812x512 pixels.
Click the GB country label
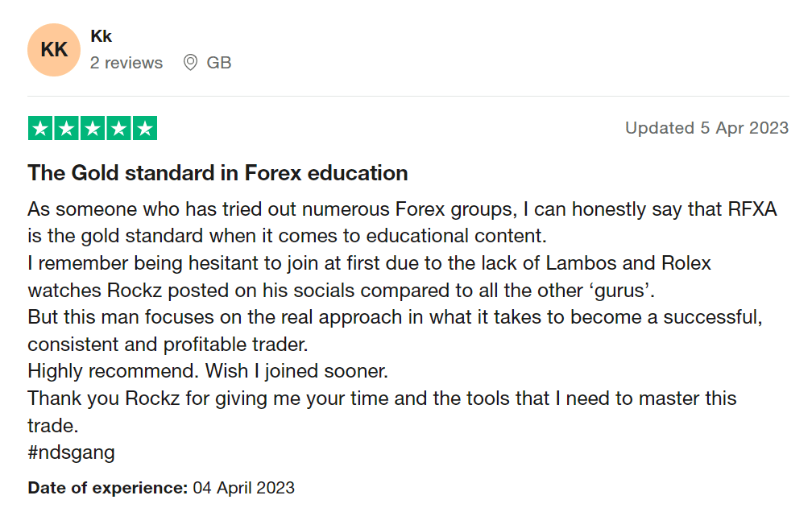tap(219, 63)
